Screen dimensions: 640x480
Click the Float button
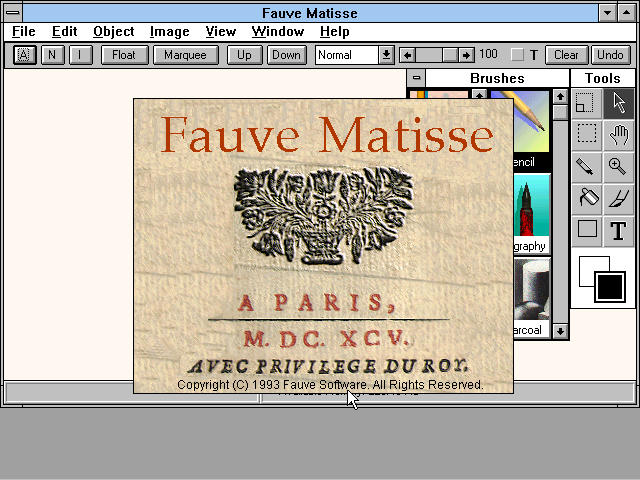(x=124, y=55)
